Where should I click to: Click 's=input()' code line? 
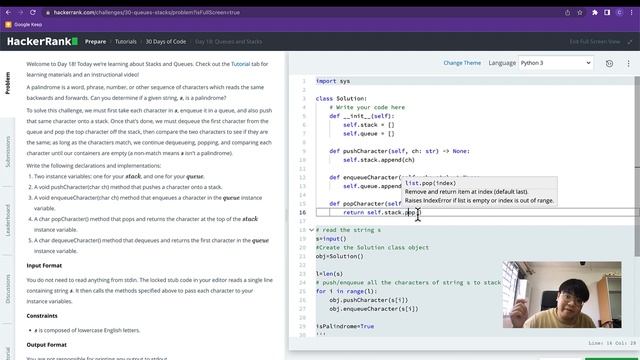coord(331,239)
